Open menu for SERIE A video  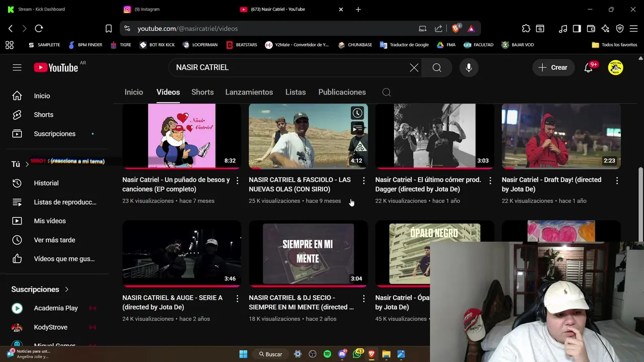point(237,299)
